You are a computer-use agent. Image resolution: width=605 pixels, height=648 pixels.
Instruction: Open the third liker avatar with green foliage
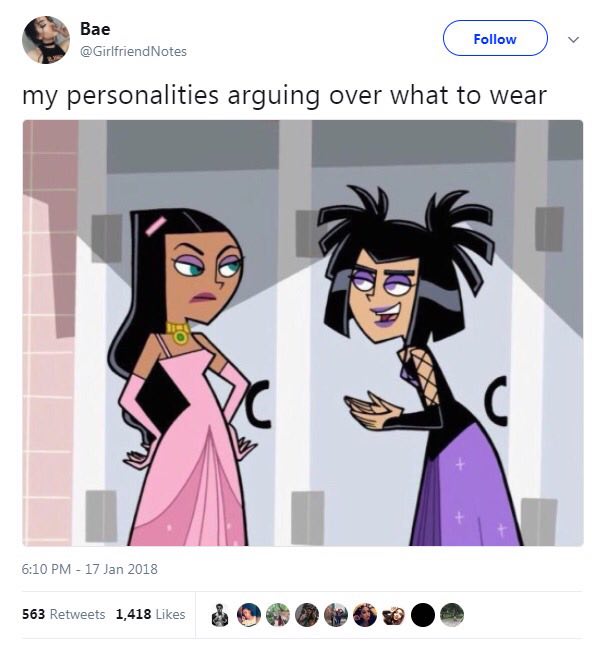[278, 615]
